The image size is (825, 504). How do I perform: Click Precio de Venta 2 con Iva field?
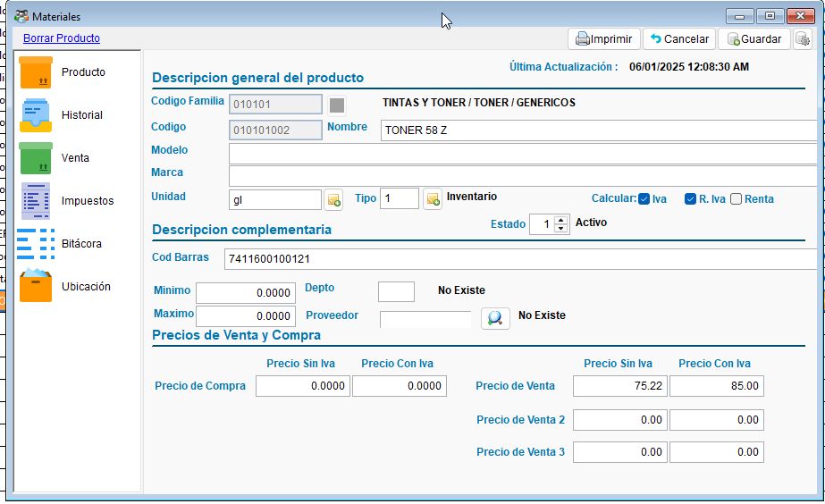(717, 420)
